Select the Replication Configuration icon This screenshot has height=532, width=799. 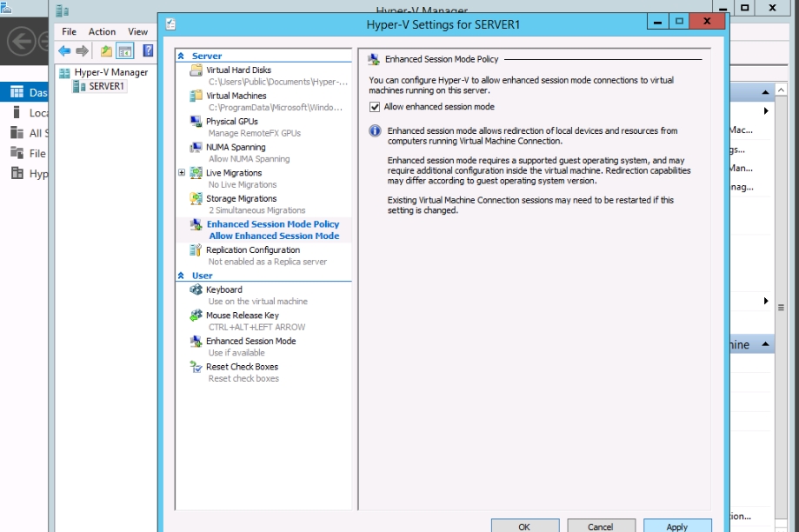tap(196, 250)
